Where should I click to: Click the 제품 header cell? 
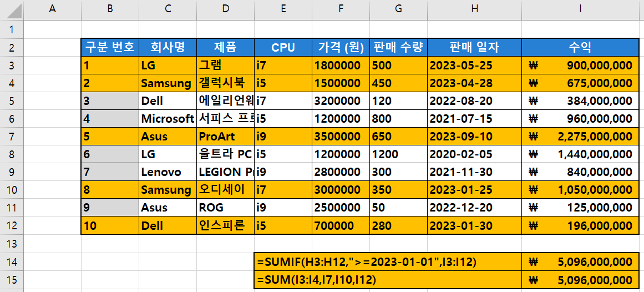point(225,47)
